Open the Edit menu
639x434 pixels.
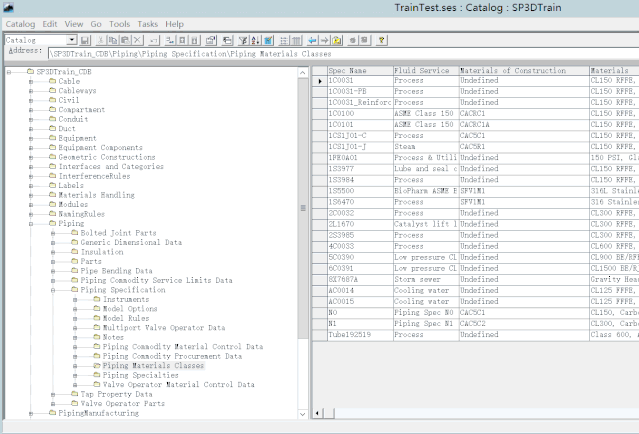[x=50, y=24]
